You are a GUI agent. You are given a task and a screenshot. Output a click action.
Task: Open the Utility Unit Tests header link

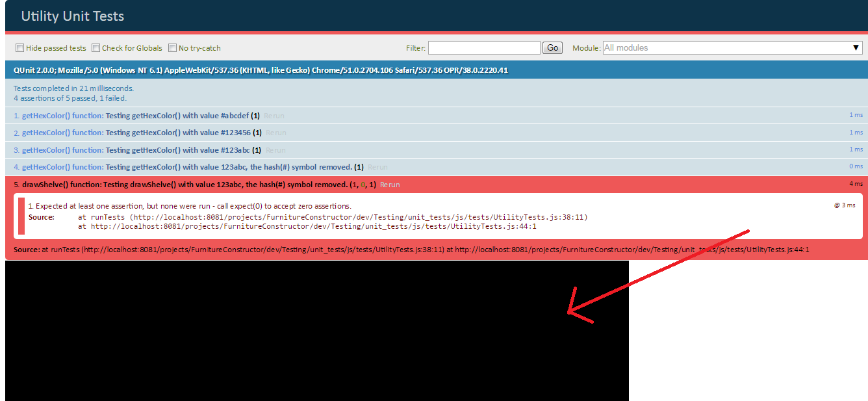pos(72,16)
